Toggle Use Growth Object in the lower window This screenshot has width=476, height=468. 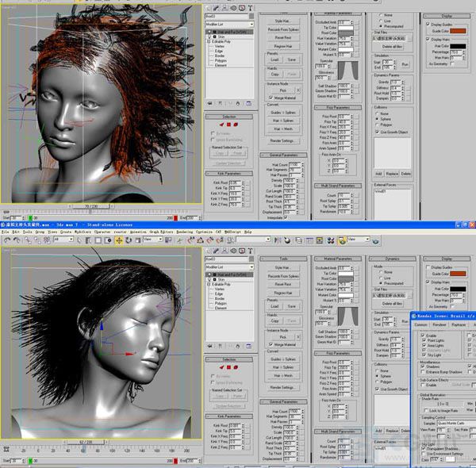click(x=378, y=389)
